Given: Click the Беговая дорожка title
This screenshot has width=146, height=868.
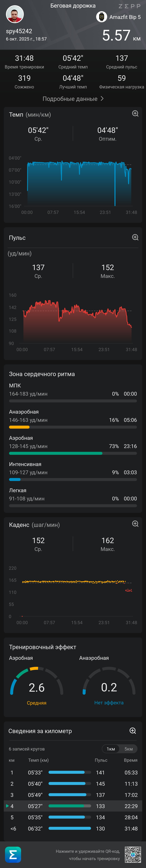Looking at the screenshot, I should [73, 6].
